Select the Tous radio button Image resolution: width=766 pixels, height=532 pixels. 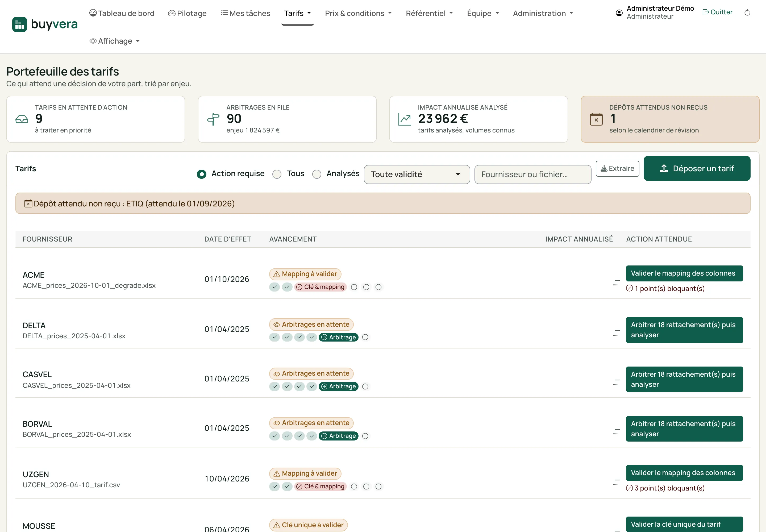pos(277,174)
